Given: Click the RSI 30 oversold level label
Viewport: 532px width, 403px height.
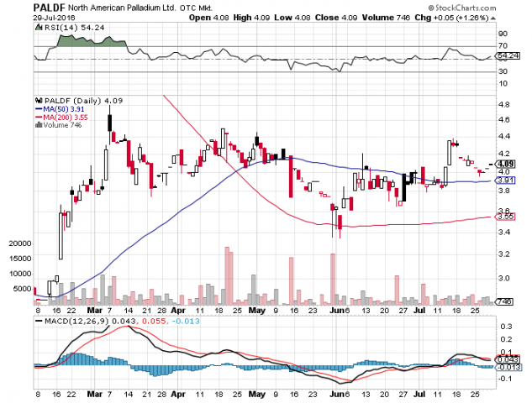Looking at the screenshot, I should (x=503, y=71).
